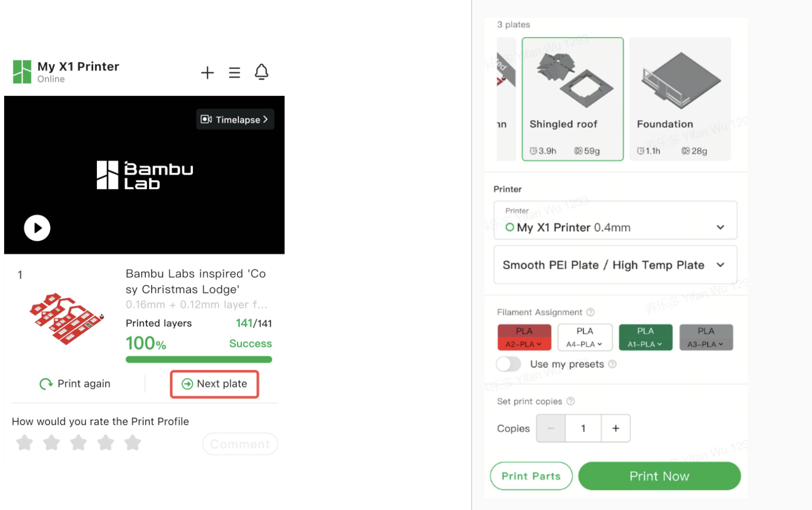
Task: Select the Foundation plate thumbnail
Action: pyautogui.click(x=680, y=99)
